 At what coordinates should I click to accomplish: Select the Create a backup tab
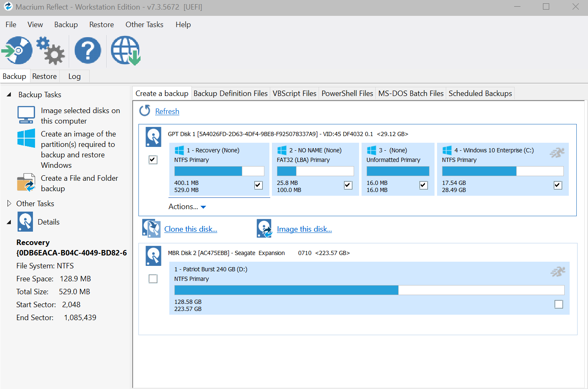click(162, 93)
